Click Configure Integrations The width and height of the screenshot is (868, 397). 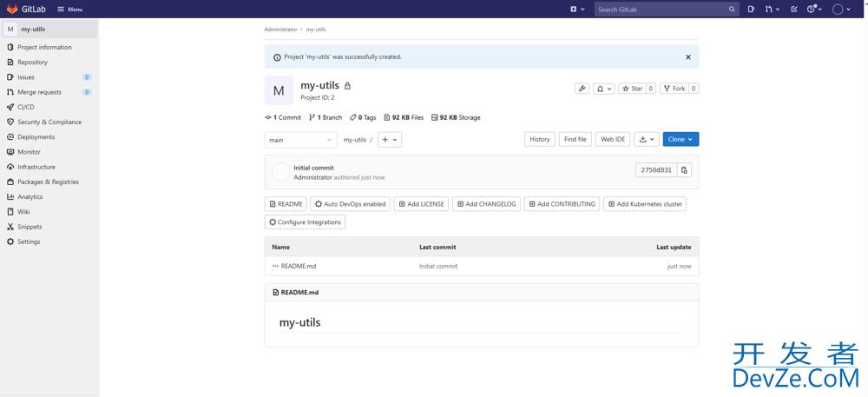click(305, 222)
